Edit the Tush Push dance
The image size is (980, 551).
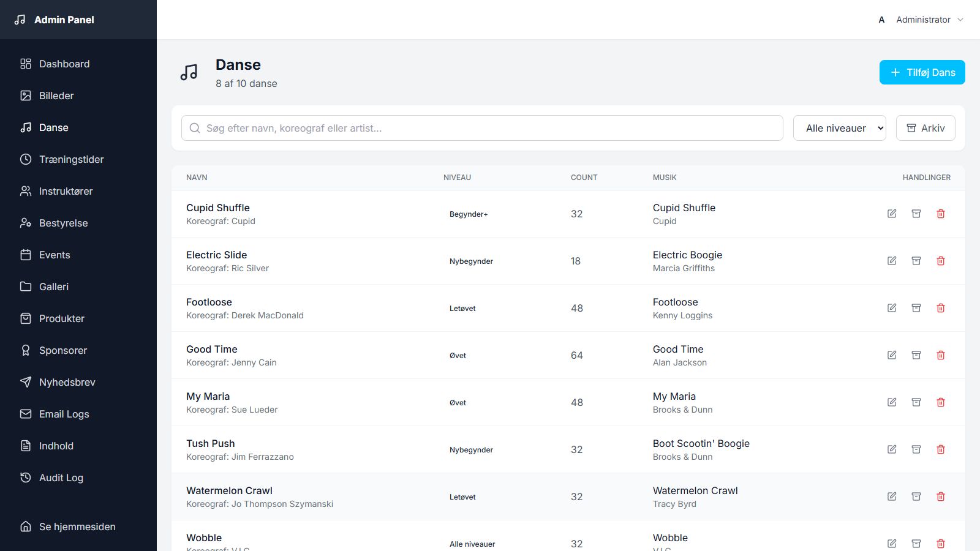pyautogui.click(x=892, y=449)
